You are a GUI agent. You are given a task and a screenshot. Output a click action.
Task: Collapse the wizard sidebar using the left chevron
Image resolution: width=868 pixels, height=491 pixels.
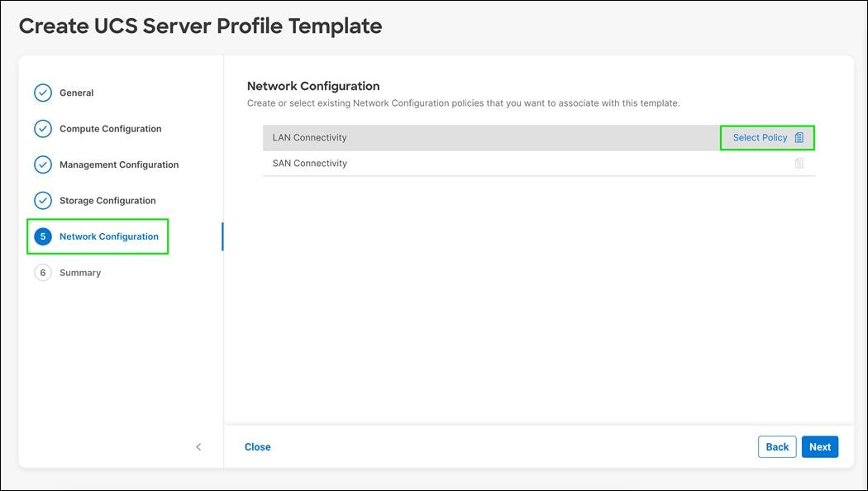[x=198, y=446]
